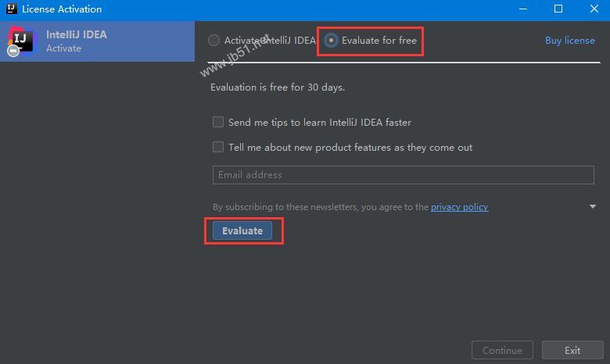Image resolution: width=610 pixels, height=364 pixels.
Task: Minimize the License Activation window
Action: (x=522, y=9)
